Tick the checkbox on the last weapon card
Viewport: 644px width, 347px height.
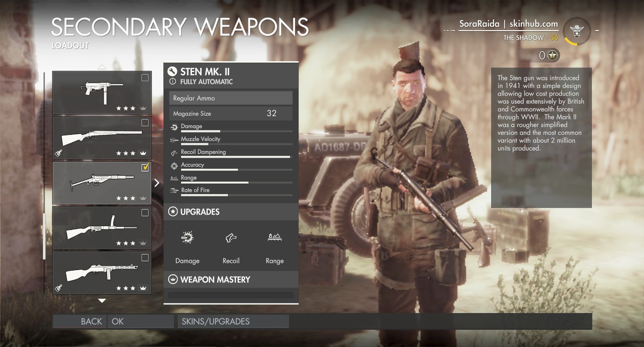pos(145,258)
